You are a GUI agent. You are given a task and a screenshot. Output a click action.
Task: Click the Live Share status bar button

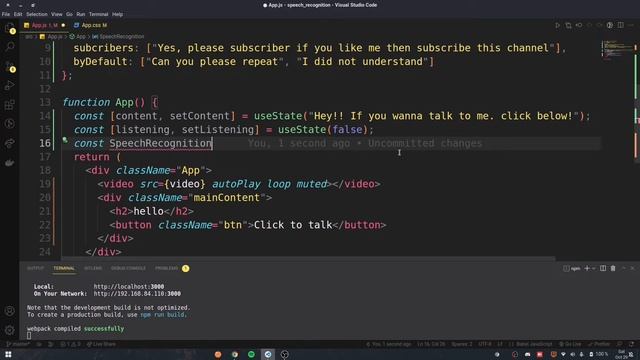click(x=101, y=344)
